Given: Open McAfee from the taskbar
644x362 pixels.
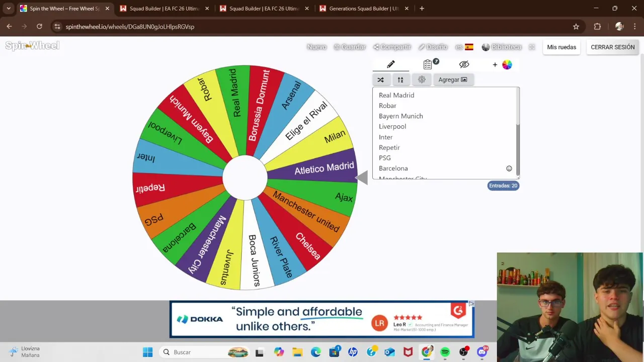Looking at the screenshot, I should (x=408, y=352).
